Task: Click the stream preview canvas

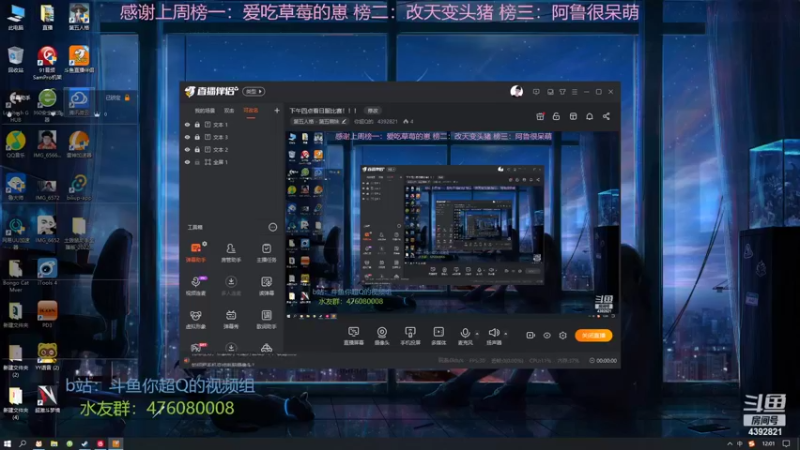Action: coord(452,224)
